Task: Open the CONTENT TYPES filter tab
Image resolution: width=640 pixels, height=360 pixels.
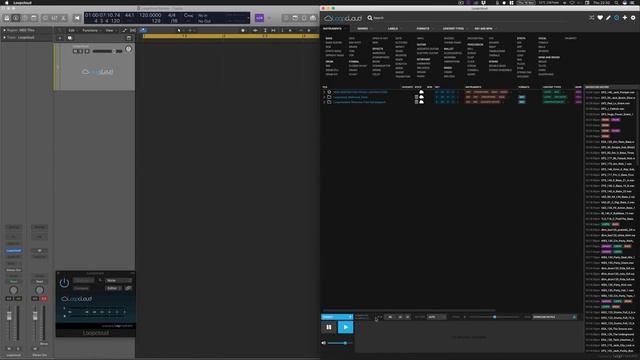Action: click(453, 29)
